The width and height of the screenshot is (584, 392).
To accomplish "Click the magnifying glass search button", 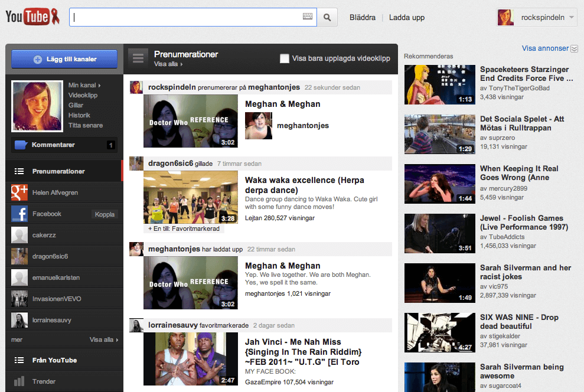I will [327, 17].
